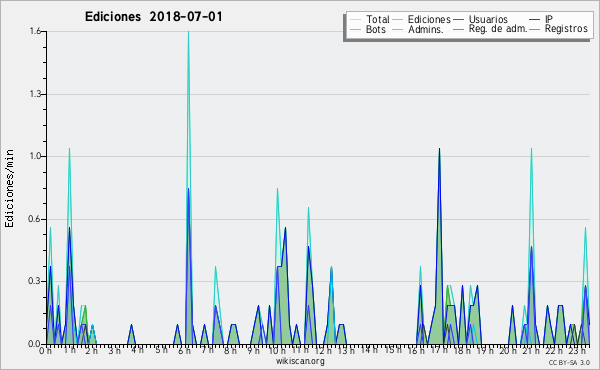Click the 'Reg. de adm.' legend entry
The width and height of the screenshot is (600, 370).
coord(498,29)
